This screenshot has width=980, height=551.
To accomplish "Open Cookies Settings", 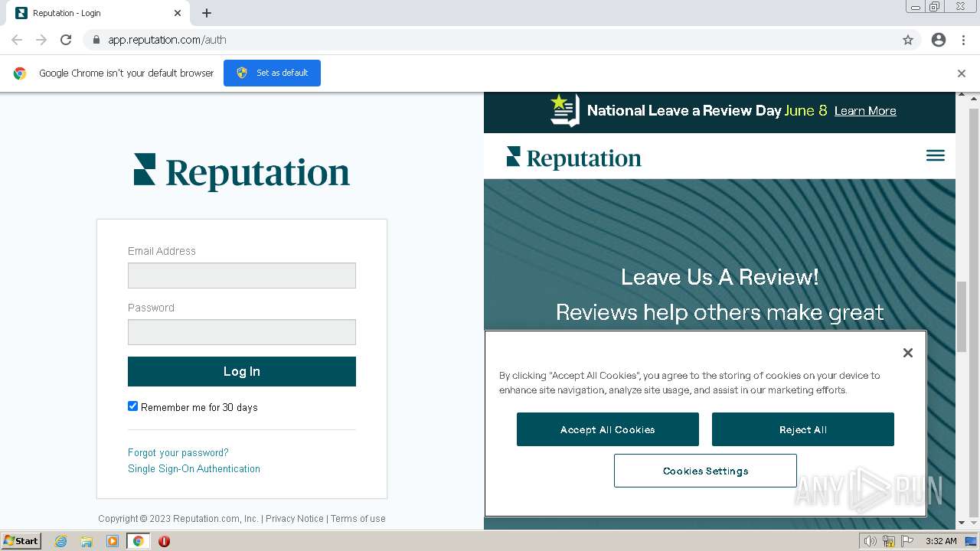I will [705, 471].
